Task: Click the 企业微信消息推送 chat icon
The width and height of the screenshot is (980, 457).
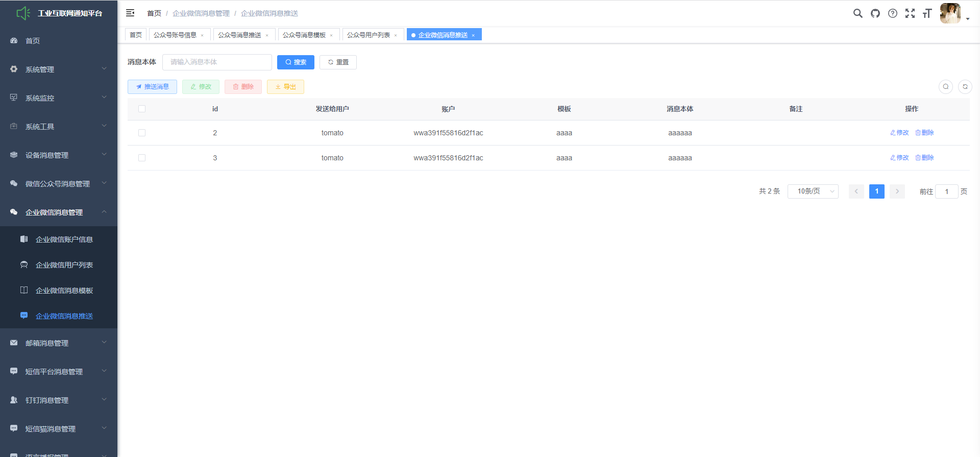Action: click(24, 316)
